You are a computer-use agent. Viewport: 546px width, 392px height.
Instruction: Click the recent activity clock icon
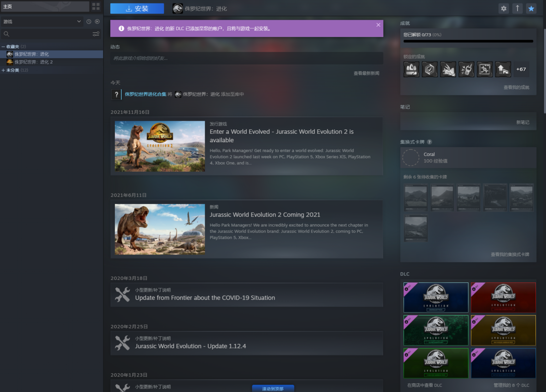[x=89, y=22]
